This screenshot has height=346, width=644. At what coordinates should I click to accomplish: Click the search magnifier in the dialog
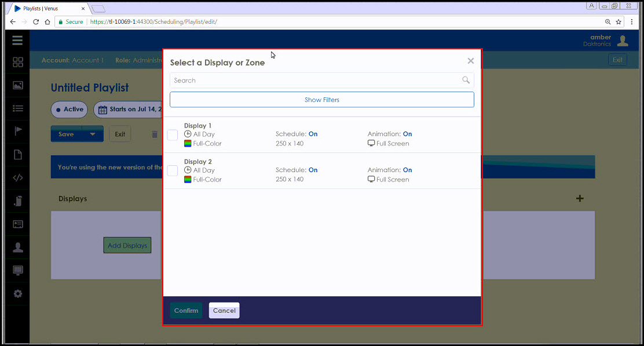(x=466, y=80)
